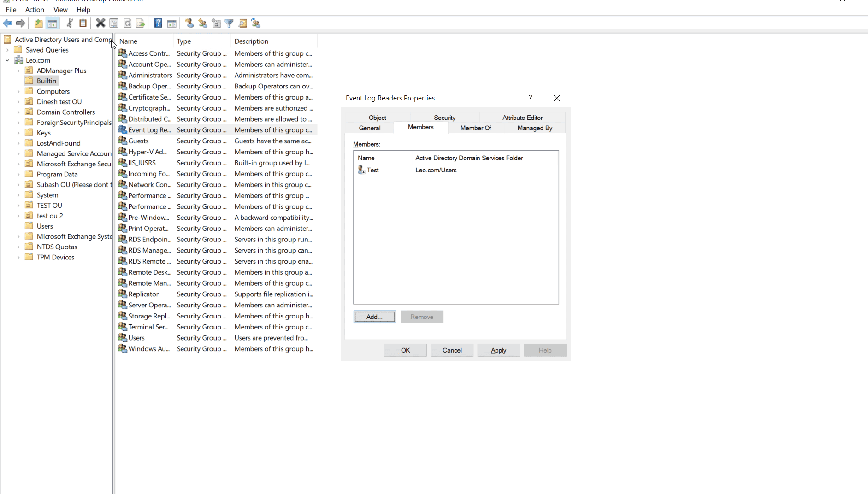Viewport: 868px width, 494px height.
Task: Select the TPM Devices tree item
Action: [55, 257]
